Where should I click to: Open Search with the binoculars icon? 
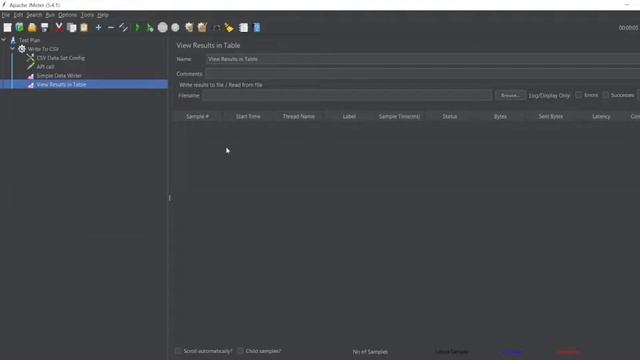click(216, 27)
